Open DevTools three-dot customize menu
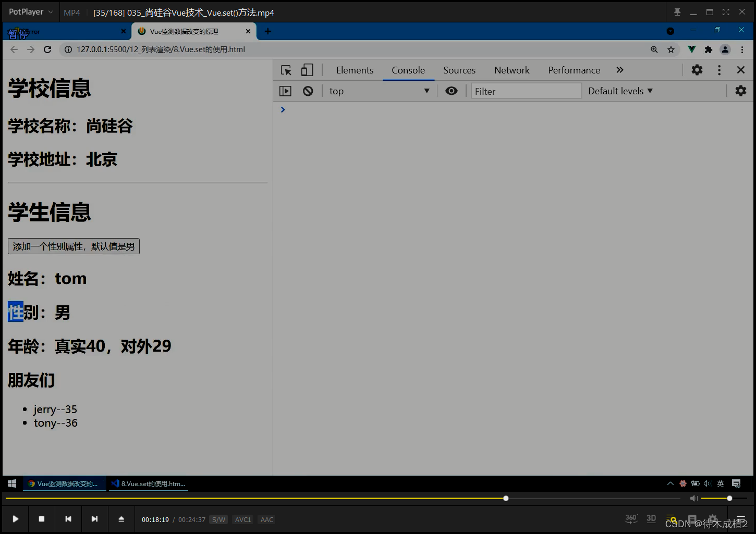 click(720, 70)
